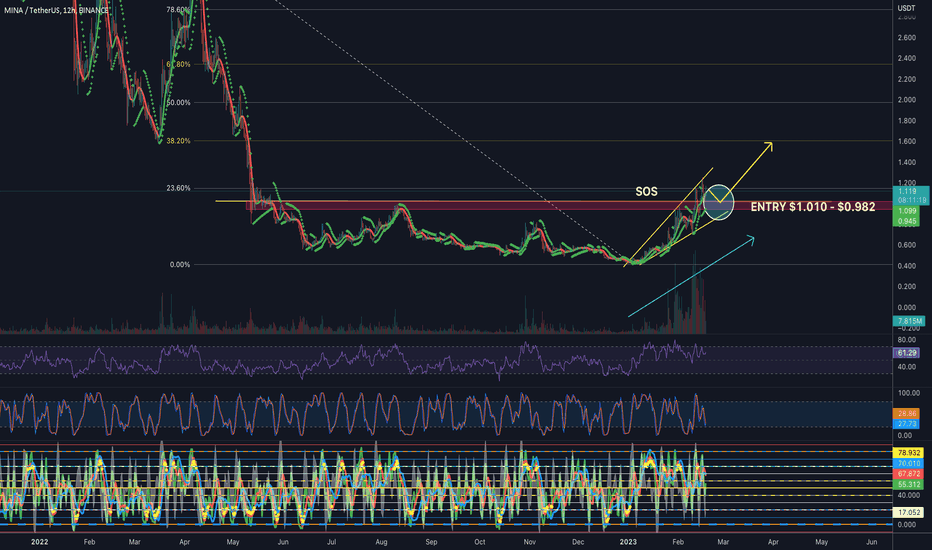The height and width of the screenshot is (550, 932).
Task: Click the Oct time axis label
Action: pyautogui.click(x=480, y=542)
